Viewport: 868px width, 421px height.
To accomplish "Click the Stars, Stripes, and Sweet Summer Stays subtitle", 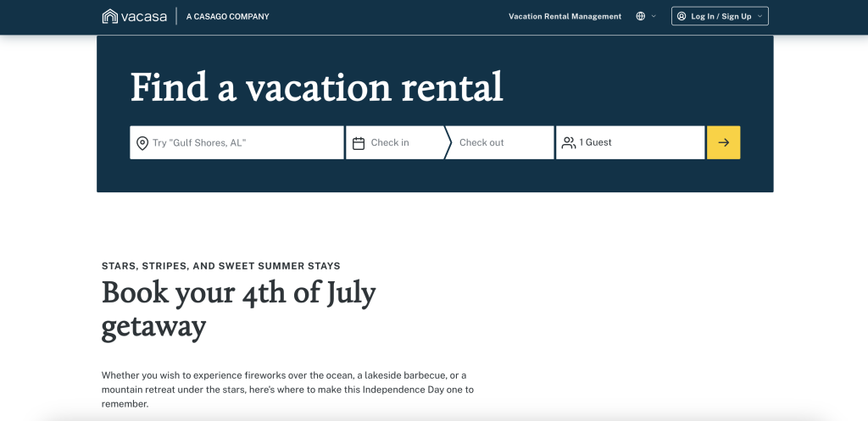I will point(221,266).
